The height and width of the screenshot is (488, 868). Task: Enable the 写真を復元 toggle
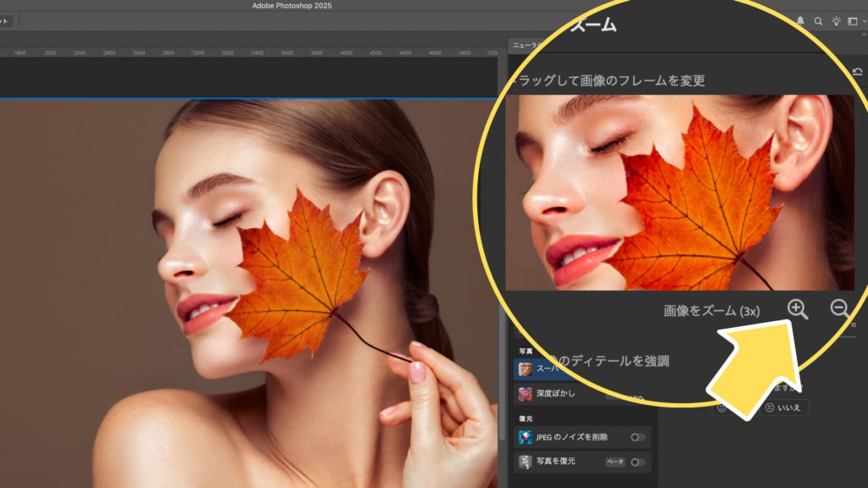637,462
